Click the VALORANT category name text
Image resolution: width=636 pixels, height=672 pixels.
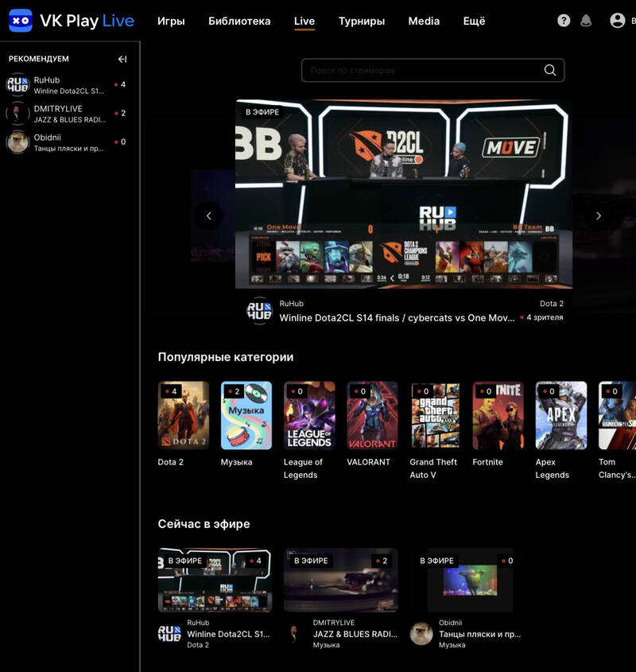[369, 462]
